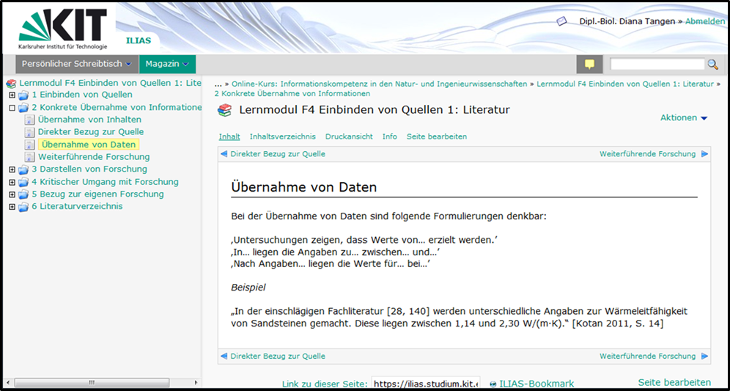This screenshot has width=730, height=391.
Task: Open the 2 Konkrete Übernahme von Informationen breadcrumb
Action: [292, 94]
